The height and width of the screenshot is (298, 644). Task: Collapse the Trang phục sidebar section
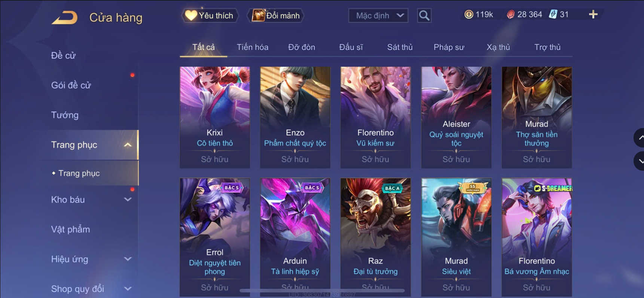128,145
